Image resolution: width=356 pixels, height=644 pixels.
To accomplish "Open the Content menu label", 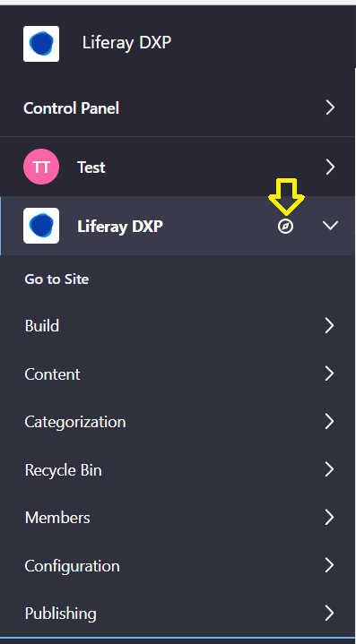I will coord(52,374).
